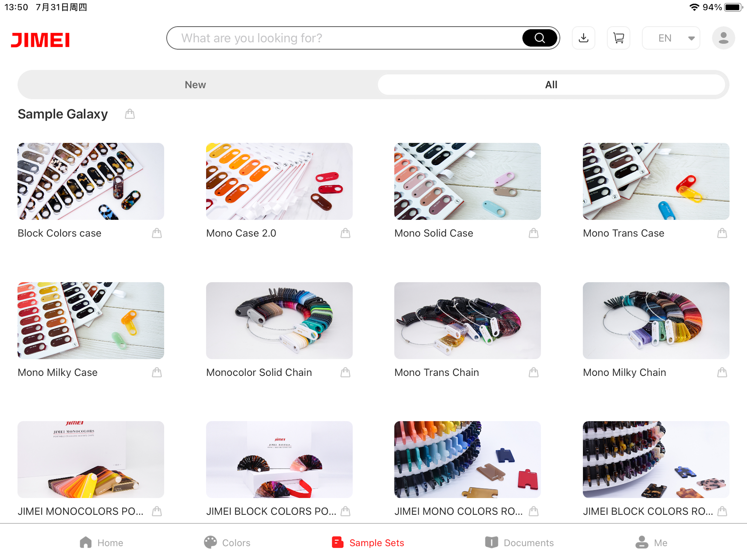This screenshot has width=747, height=560.
Task: Click the 'Monocolor Solid Chain' title
Action: pos(259,372)
